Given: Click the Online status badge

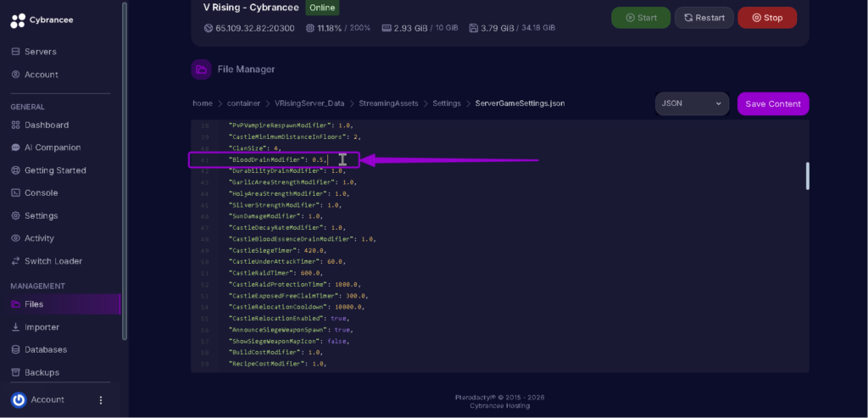Looking at the screenshot, I should (x=322, y=8).
